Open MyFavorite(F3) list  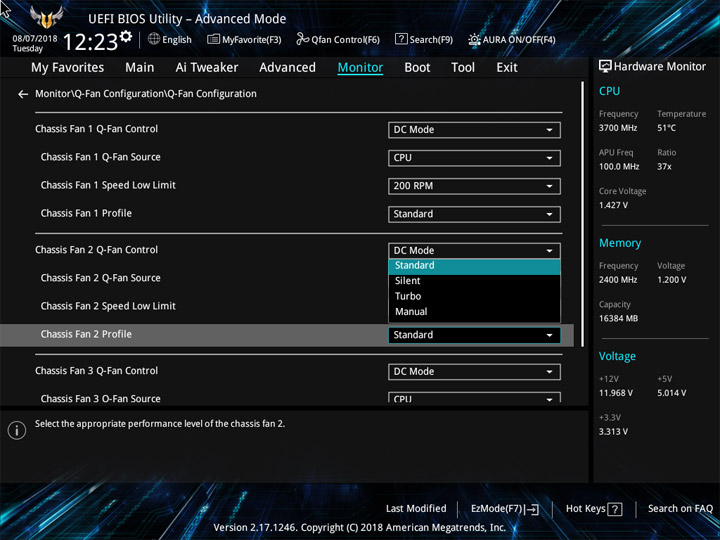click(x=244, y=39)
